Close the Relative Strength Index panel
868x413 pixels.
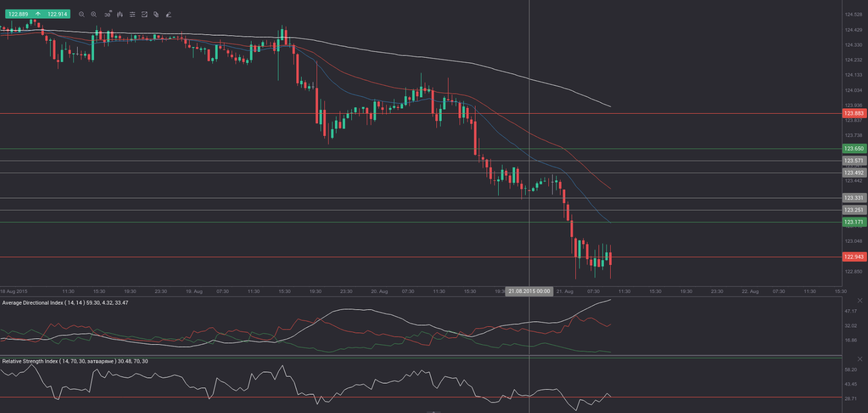(860, 360)
